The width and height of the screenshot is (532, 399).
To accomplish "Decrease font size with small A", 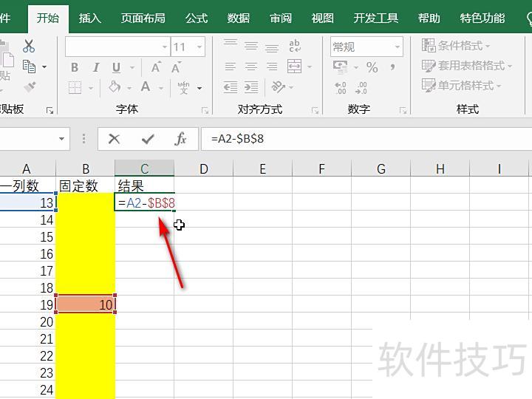I will point(176,67).
